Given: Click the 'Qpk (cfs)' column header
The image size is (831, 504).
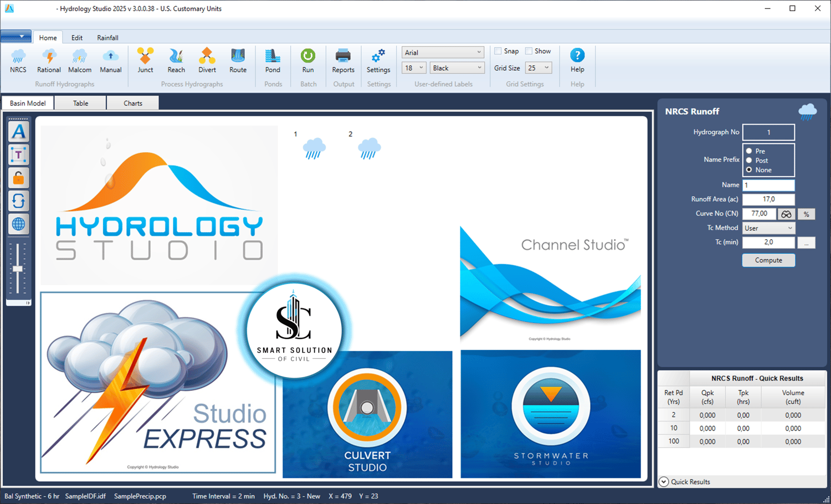Looking at the screenshot, I should tap(707, 397).
